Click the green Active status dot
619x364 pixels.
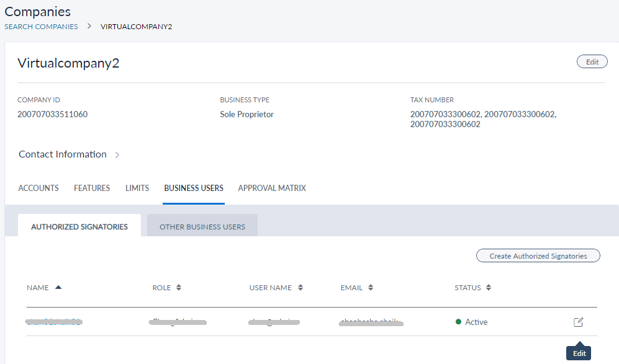[x=458, y=322]
